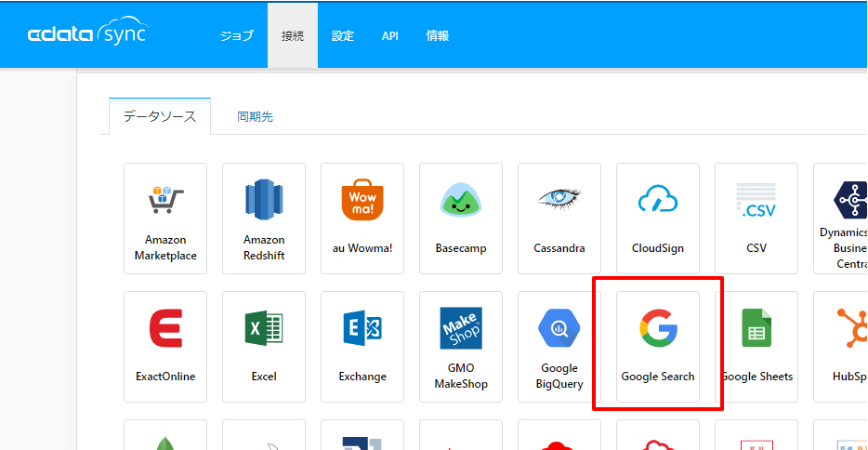Select the Google Search connector
868x450 pixels.
point(658,347)
